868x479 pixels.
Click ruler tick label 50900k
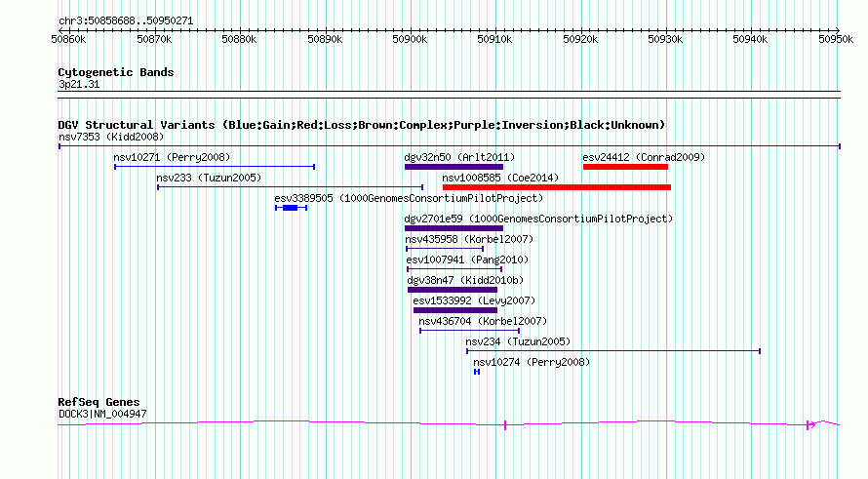coord(410,39)
